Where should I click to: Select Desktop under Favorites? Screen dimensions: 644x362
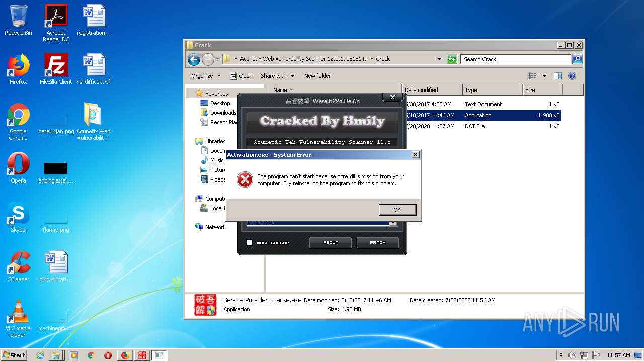[220, 103]
